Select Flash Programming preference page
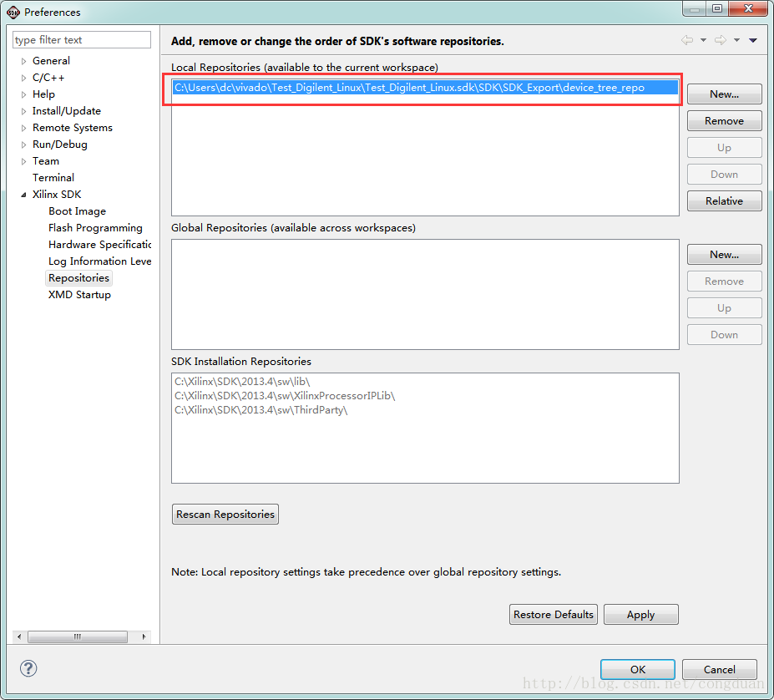774x700 pixels. (95, 228)
